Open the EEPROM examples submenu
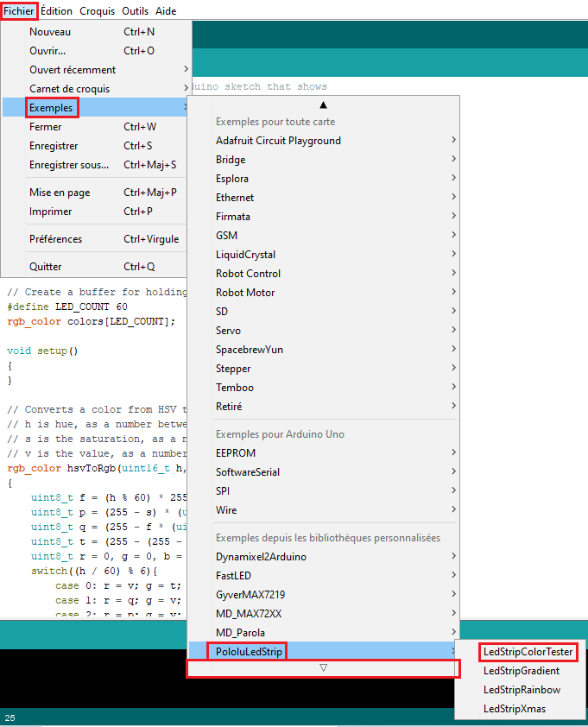 tap(323, 453)
